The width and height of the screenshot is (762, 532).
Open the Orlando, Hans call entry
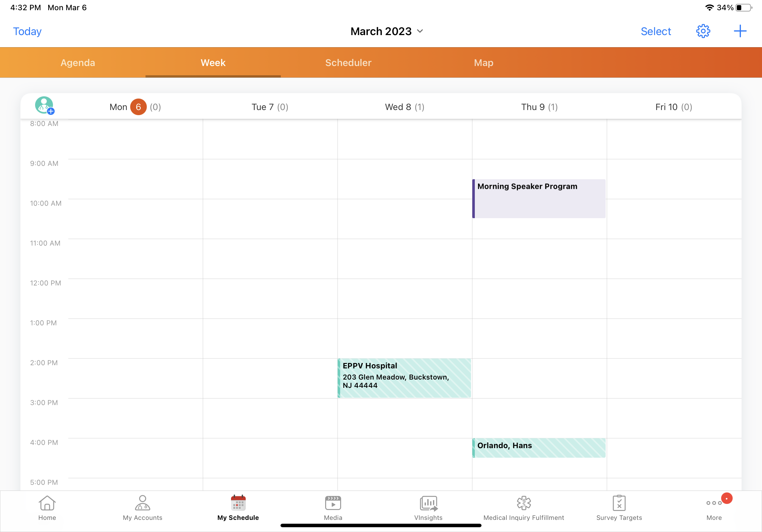pos(539,448)
